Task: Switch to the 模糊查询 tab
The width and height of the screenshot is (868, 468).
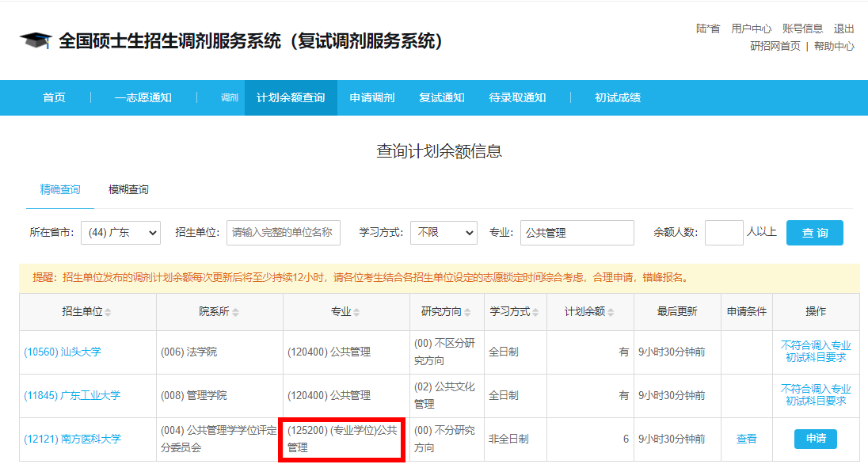Action: [129, 189]
